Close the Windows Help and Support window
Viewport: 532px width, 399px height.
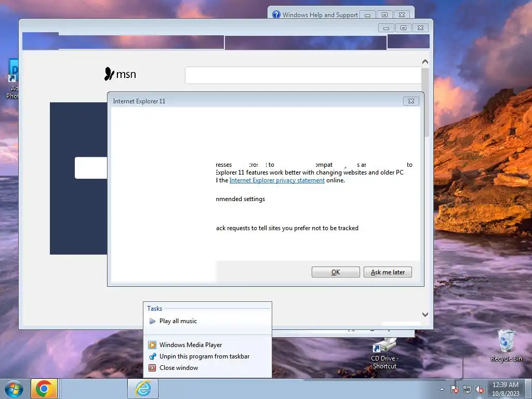click(402, 15)
